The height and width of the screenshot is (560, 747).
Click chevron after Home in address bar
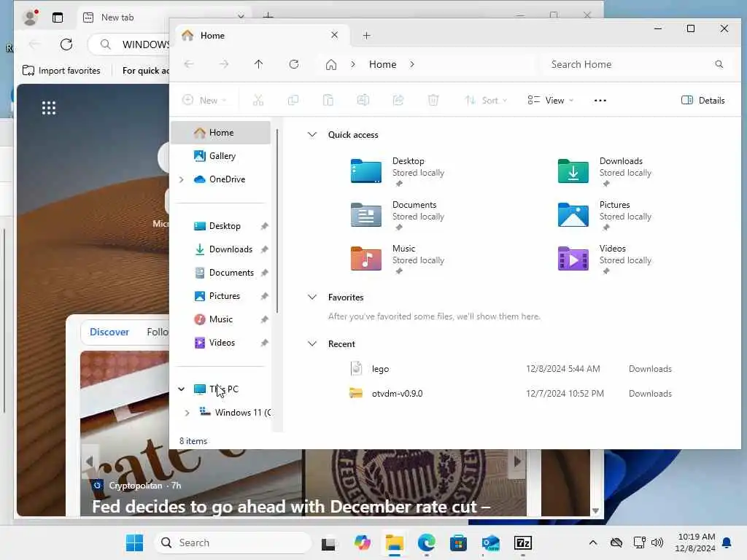[x=412, y=64]
